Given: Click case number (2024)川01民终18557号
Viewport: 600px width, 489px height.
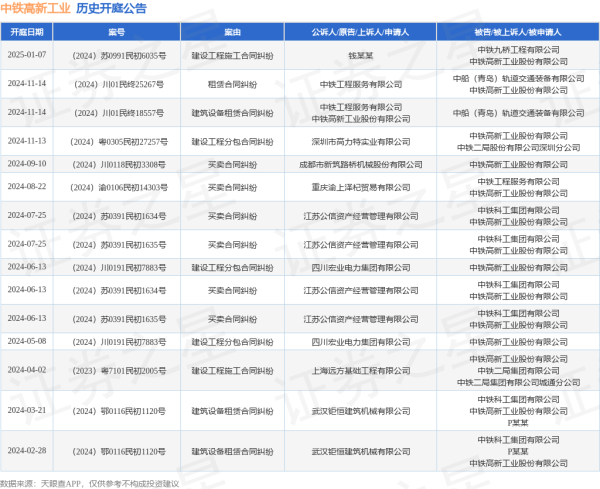Looking at the screenshot, I should pyautogui.click(x=119, y=113).
